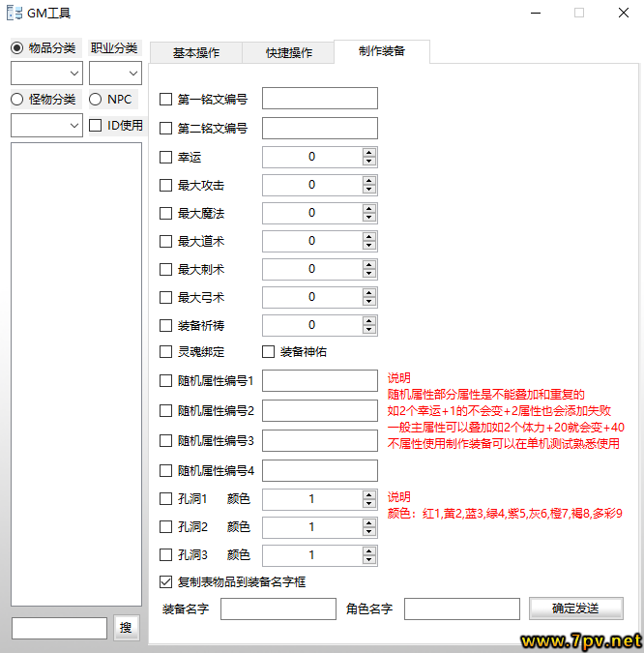Focus the 装备名字 text box

pyautogui.click(x=278, y=608)
